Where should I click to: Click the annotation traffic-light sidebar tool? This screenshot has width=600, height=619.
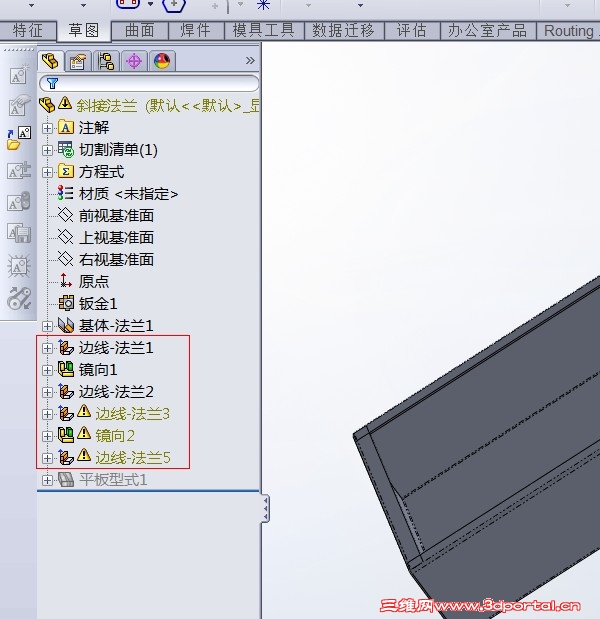(19, 202)
